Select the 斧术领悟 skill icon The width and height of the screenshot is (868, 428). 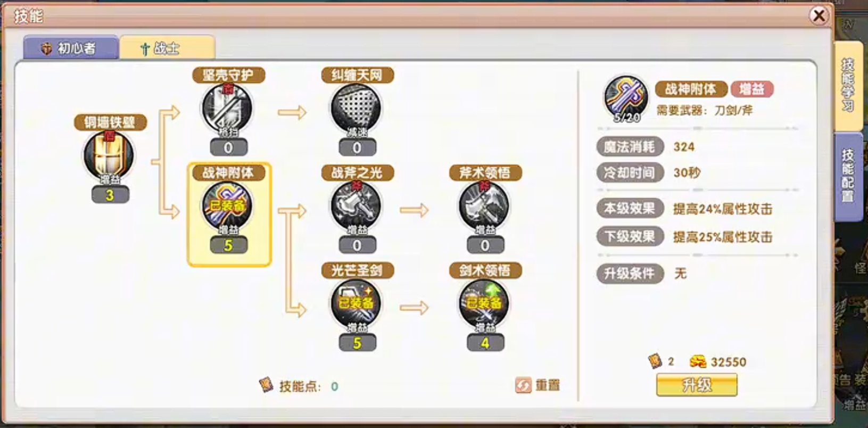point(484,206)
